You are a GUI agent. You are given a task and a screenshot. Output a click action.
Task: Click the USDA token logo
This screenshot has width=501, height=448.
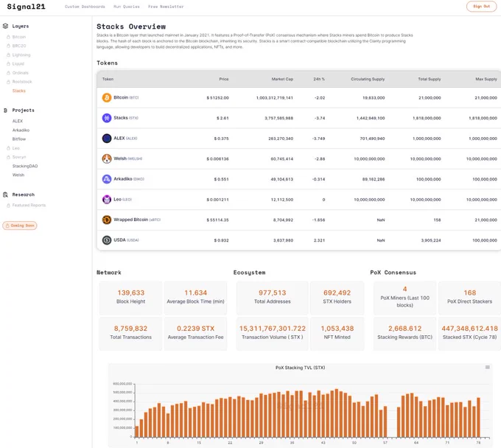(x=107, y=240)
